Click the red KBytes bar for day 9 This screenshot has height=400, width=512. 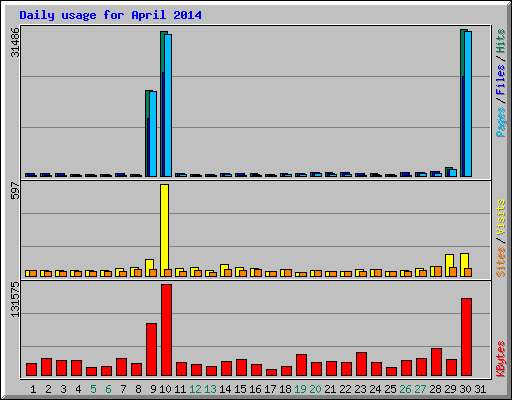[x=151, y=349]
